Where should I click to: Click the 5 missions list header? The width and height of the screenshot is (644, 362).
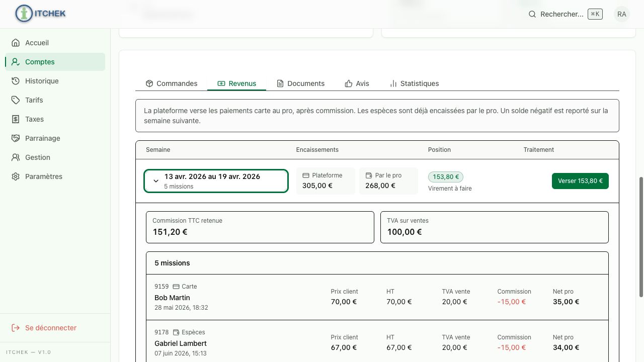377,263
